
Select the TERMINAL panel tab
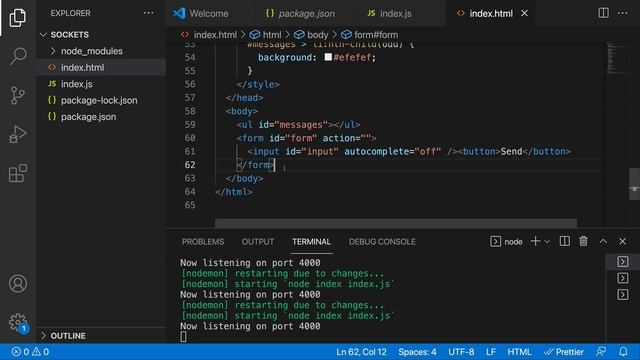pyautogui.click(x=311, y=242)
